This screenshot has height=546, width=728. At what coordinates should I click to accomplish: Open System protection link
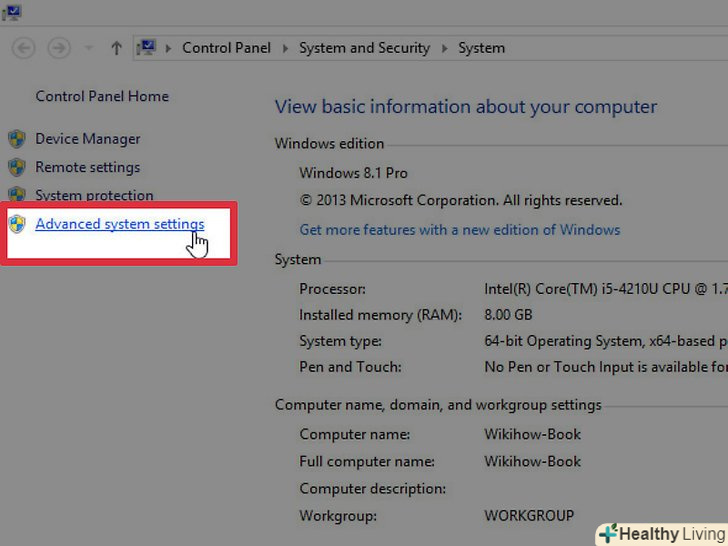click(x=94, y=195)
